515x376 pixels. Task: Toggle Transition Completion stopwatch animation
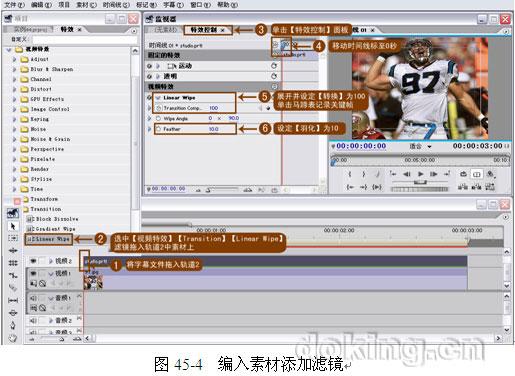(158, 108)
